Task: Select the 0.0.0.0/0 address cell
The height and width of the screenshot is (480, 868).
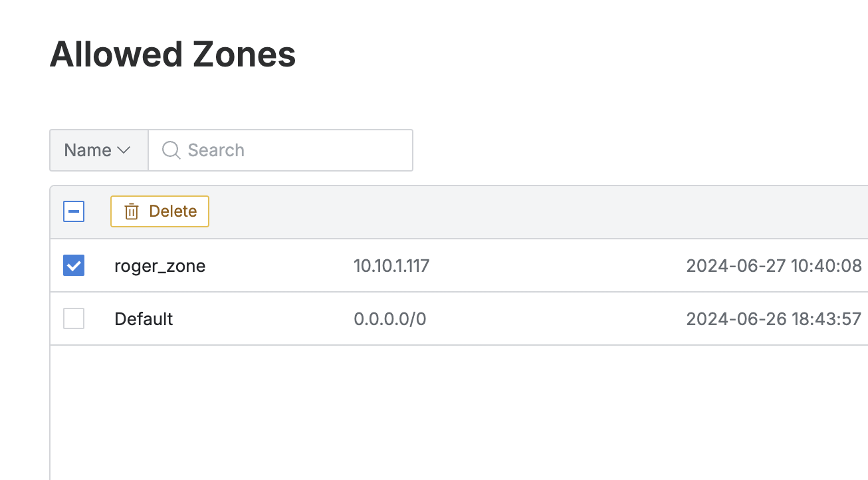Action: click(389, 319)
